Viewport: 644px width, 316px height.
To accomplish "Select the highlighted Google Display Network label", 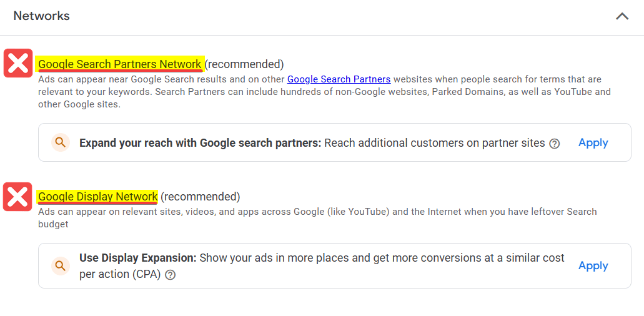I will (97, 197).
